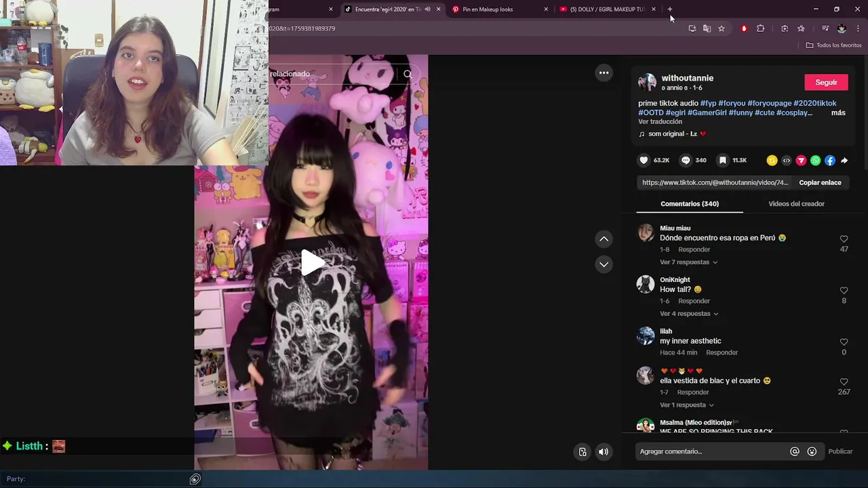This screenshot has height=488, width=868.
Task: Click 'Ver traducción' under the description
Action: click(660, 122)
